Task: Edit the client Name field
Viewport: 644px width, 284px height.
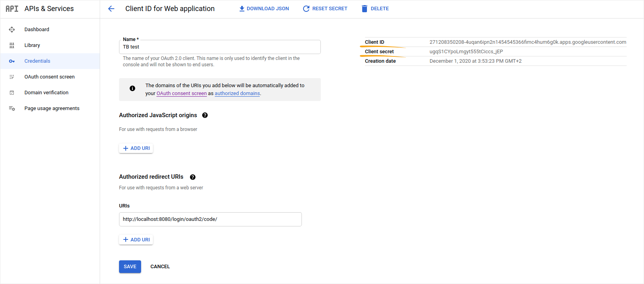Action: 220,47
